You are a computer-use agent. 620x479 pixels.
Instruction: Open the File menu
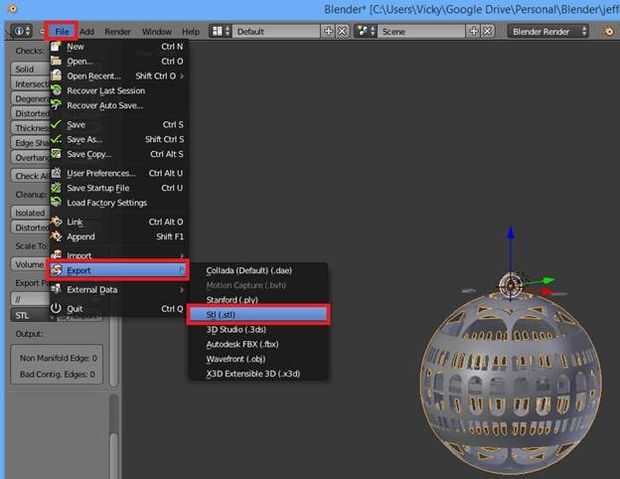[62, 32]
